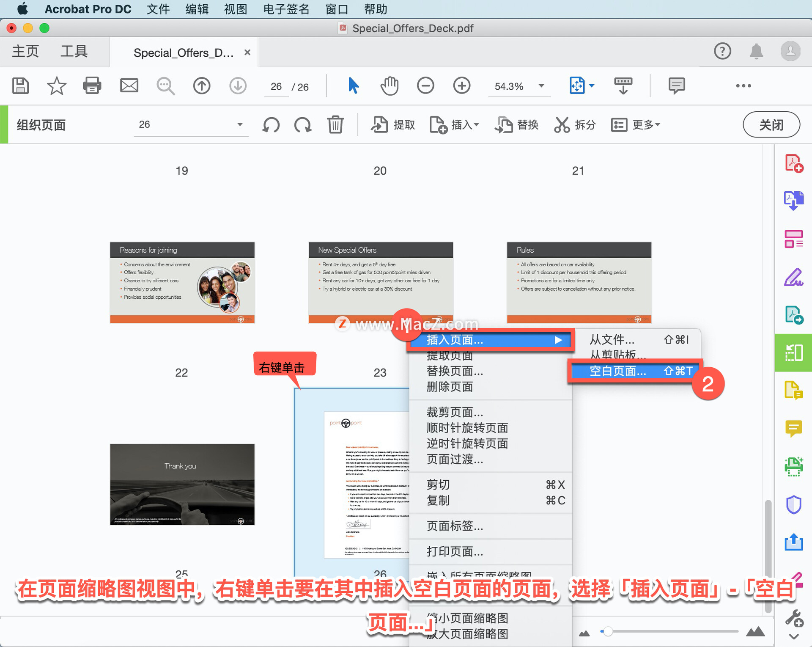Screen dimensions: 812x647
Task: Adjust the thumbnail size slider handle
Action: click(x=608, y=632)
